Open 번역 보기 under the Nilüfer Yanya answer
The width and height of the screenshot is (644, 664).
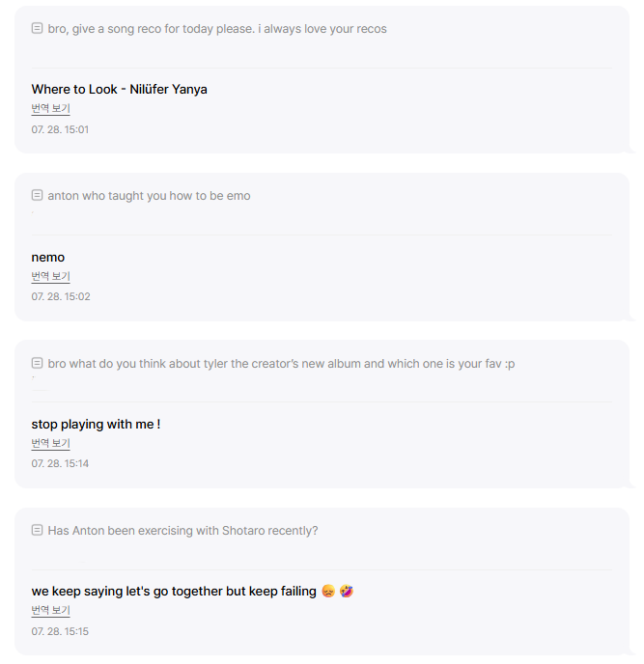click(50, 109)
